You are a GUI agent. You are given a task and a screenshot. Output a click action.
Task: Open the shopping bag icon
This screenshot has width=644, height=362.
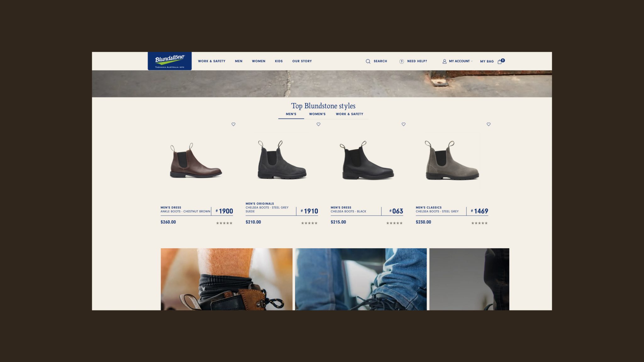(499, 62)
